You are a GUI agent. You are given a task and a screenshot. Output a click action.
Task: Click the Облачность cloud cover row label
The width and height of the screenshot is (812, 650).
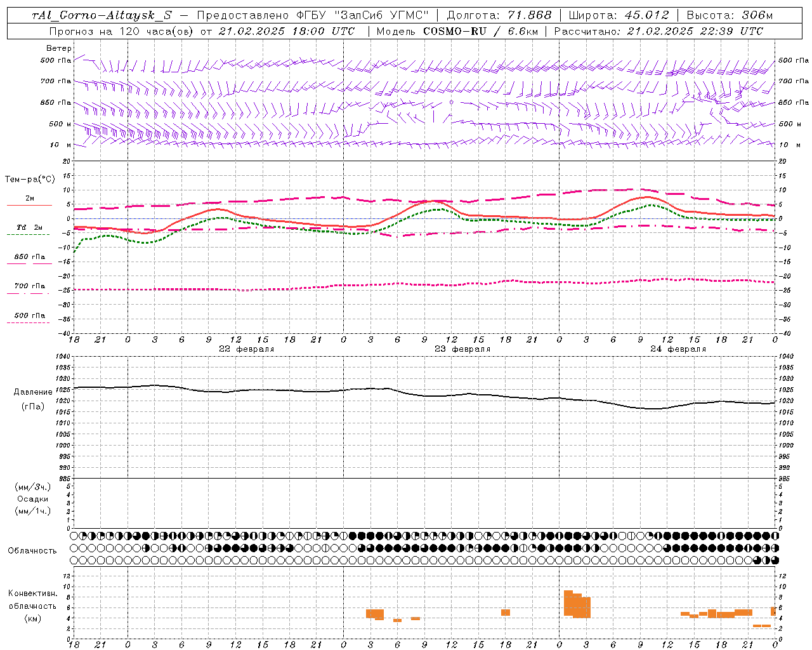(x=32, y=551)
